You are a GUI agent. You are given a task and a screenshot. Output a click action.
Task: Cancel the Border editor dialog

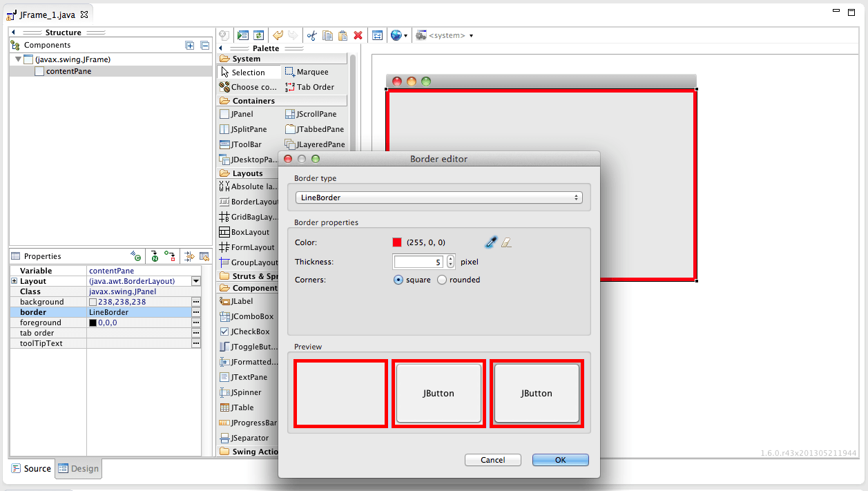pos(492,460)
